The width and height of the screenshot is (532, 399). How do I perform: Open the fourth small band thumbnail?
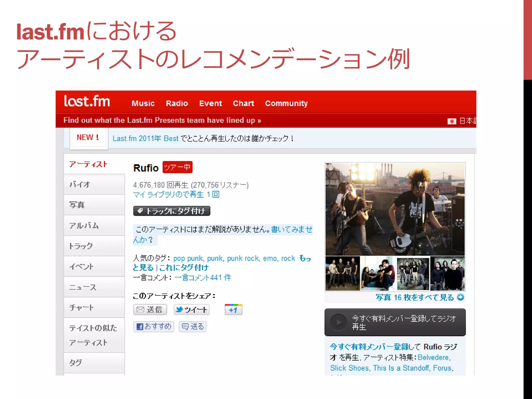448,273
